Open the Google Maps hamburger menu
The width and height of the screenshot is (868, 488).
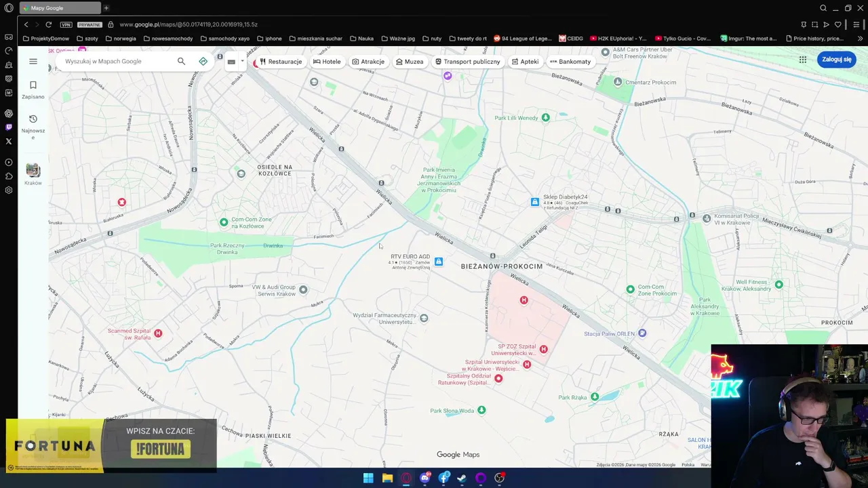[x=33, y=61]
